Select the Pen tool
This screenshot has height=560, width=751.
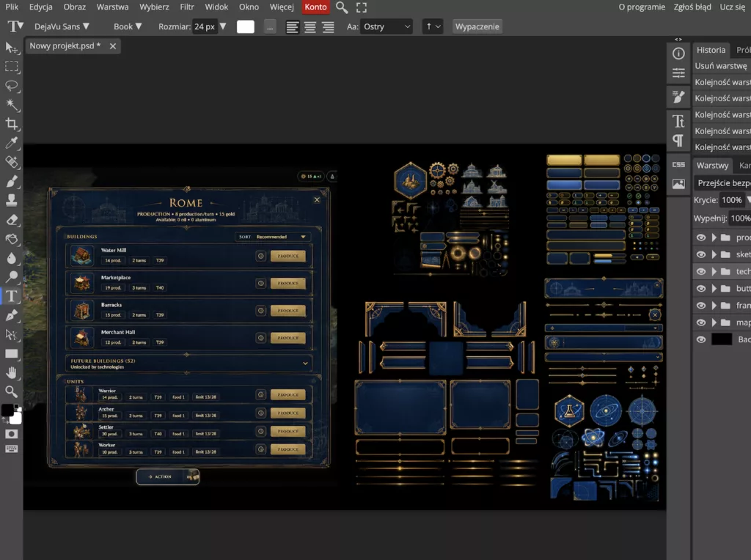click(x=12, y=315)
